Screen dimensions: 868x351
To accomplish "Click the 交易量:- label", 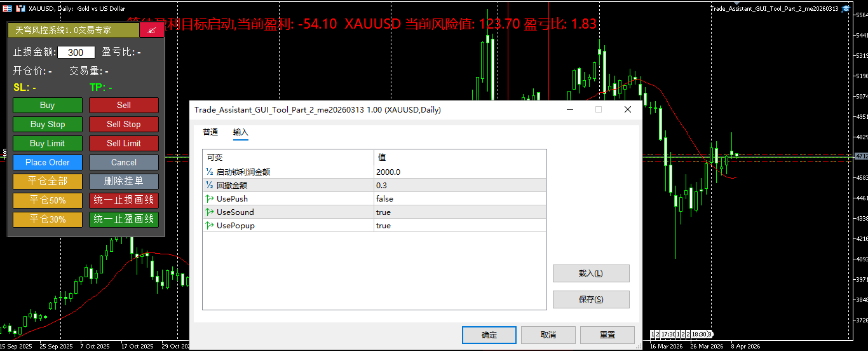I will 89,71.
